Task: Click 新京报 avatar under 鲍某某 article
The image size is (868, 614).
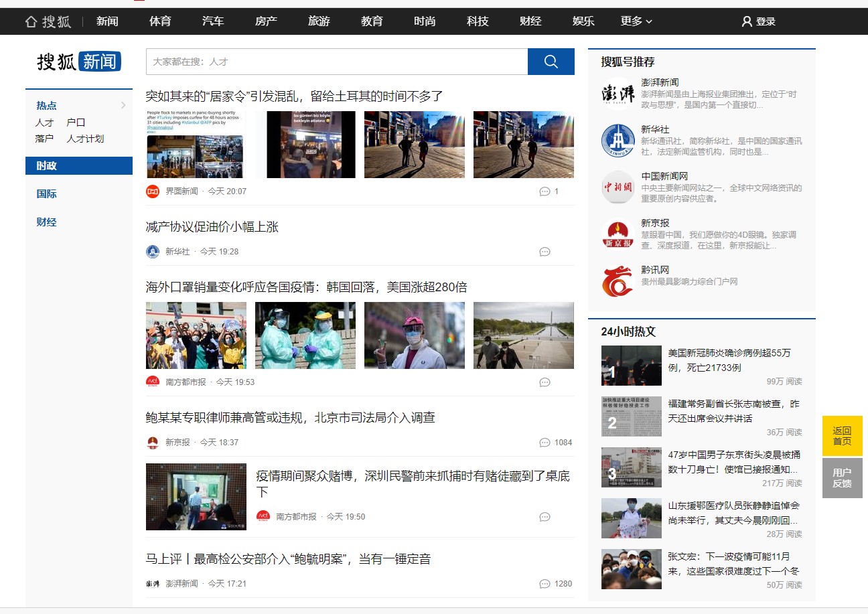Action: pyautogui.click(x=153, y=443)
